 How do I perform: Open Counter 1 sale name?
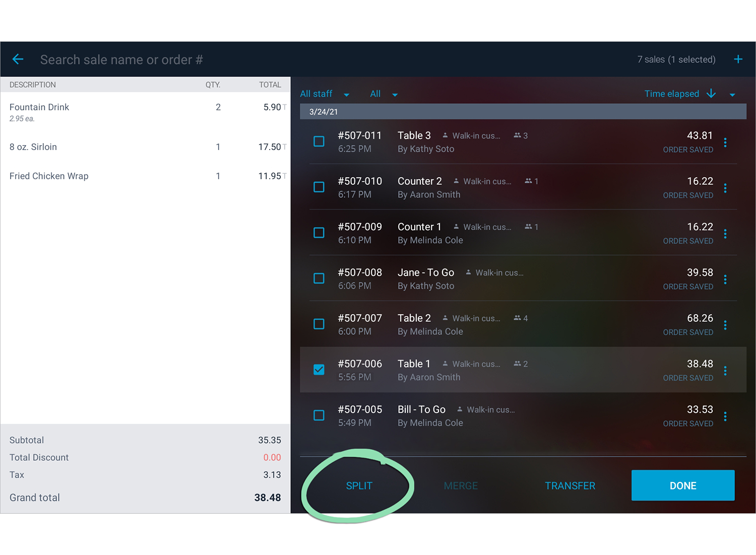pos(419,227)
